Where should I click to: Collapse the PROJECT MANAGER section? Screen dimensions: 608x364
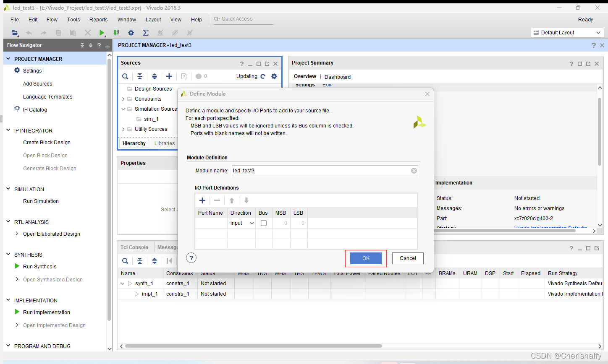(x=8, y=59)
